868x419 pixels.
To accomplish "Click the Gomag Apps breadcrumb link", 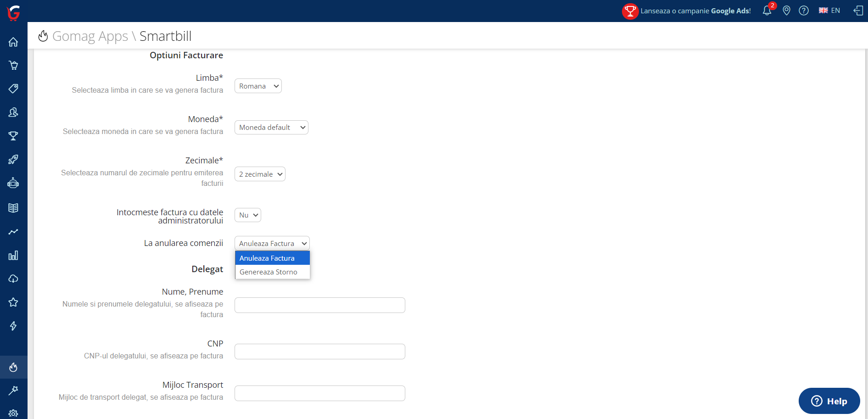I will click(x=90, y=36).
